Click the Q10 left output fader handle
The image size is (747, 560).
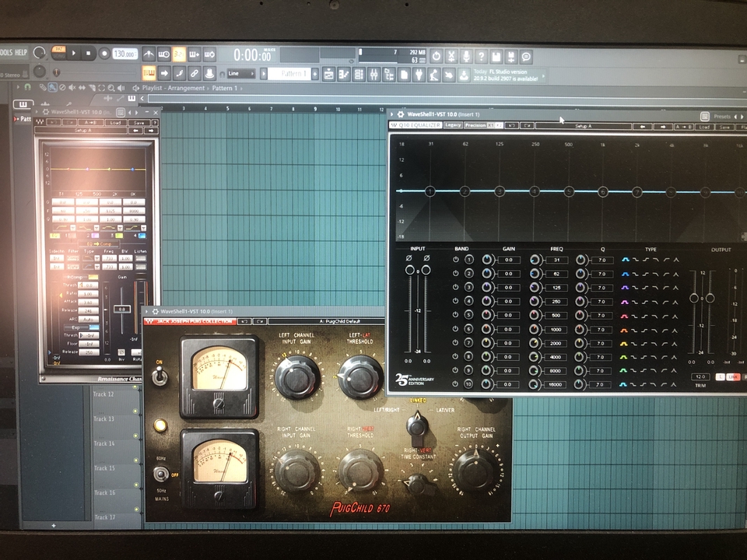[x=694, y=299]
